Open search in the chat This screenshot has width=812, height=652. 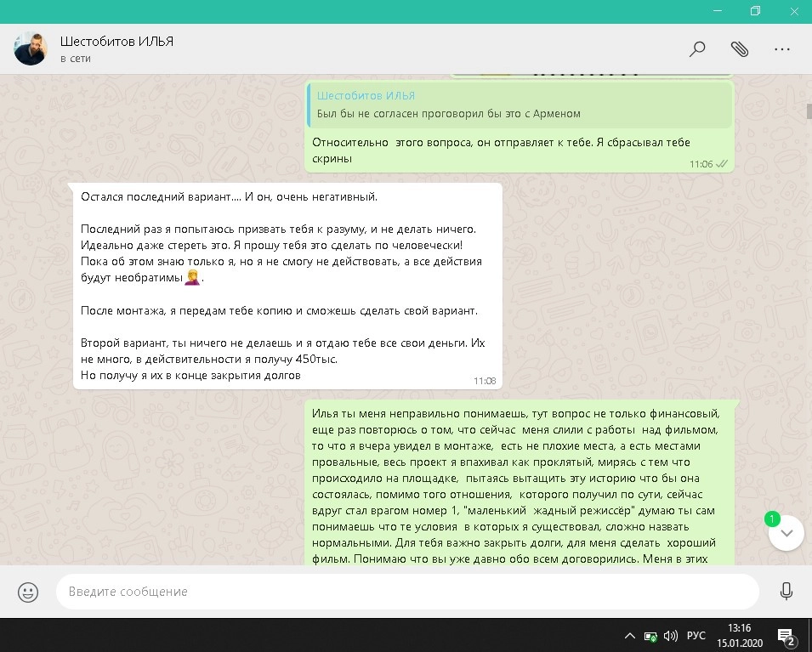(x=697, y=49)
